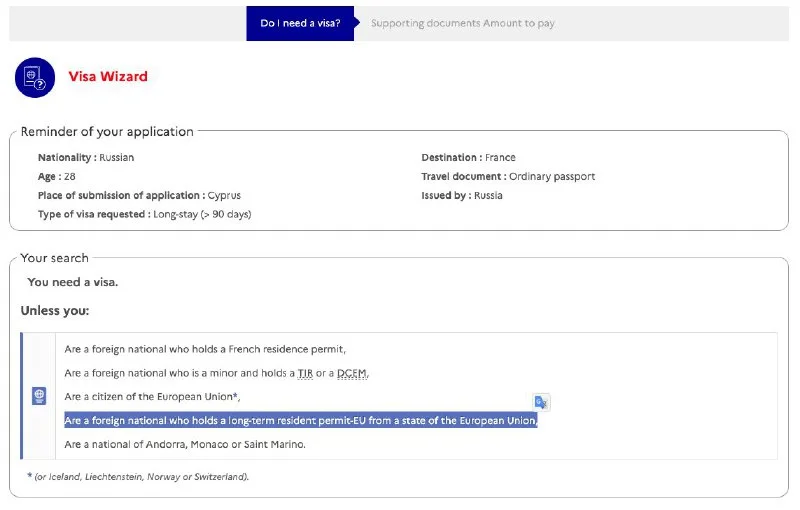The image size is (800, 510).
Task: Click the red Visa Wizard heading
Action: click(x=108, y=76)
